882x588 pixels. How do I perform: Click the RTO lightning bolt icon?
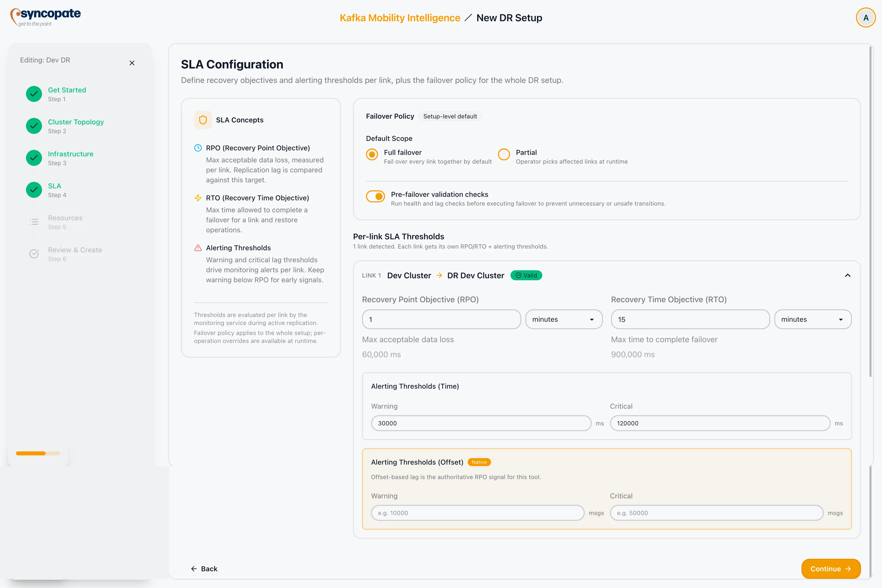point(198,198)
